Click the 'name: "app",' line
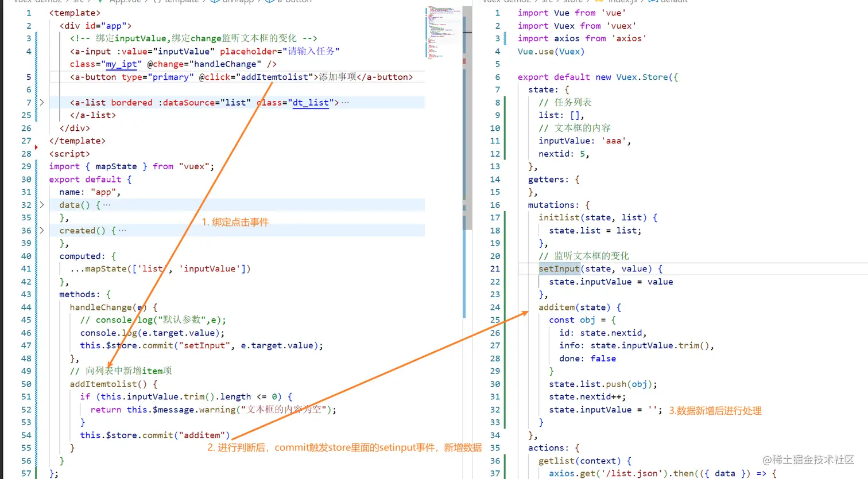This screenshot has width=868, height=479. [x=90, y=192]
